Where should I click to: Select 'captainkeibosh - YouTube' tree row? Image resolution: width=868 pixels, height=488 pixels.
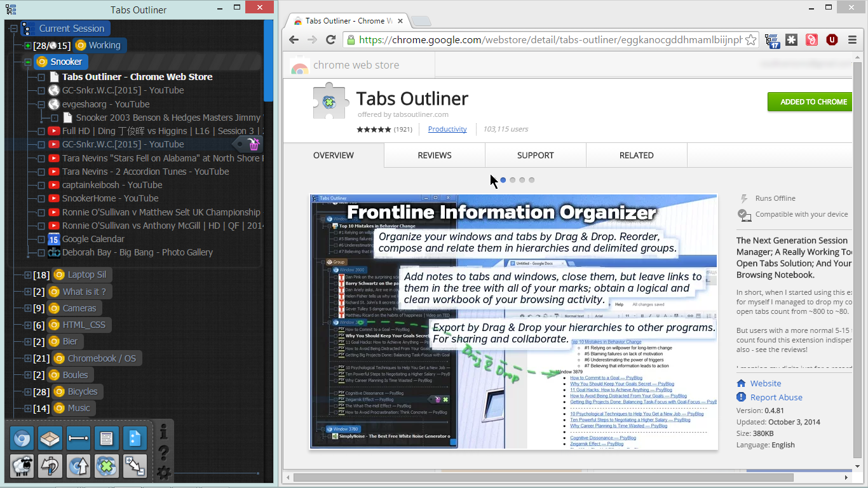point(112,185)
